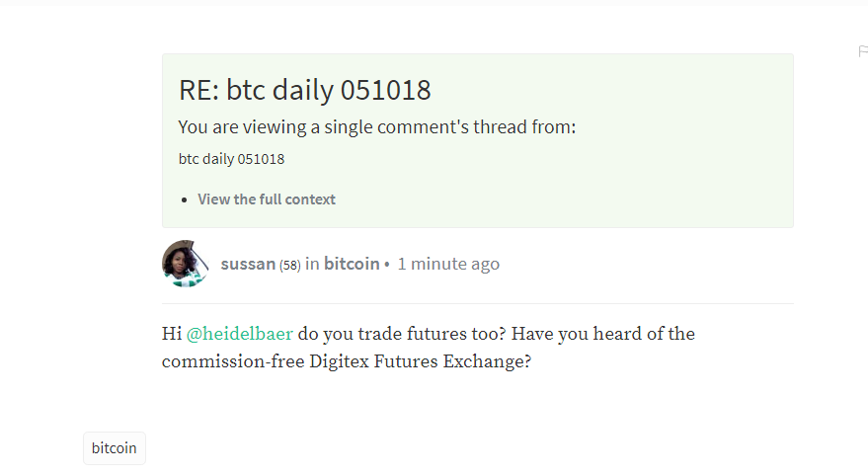The width and height of the screenshot is (868, 475).
Task: Open the 'btc daily 051018' parent post link
Action: (x=231, y=159)
